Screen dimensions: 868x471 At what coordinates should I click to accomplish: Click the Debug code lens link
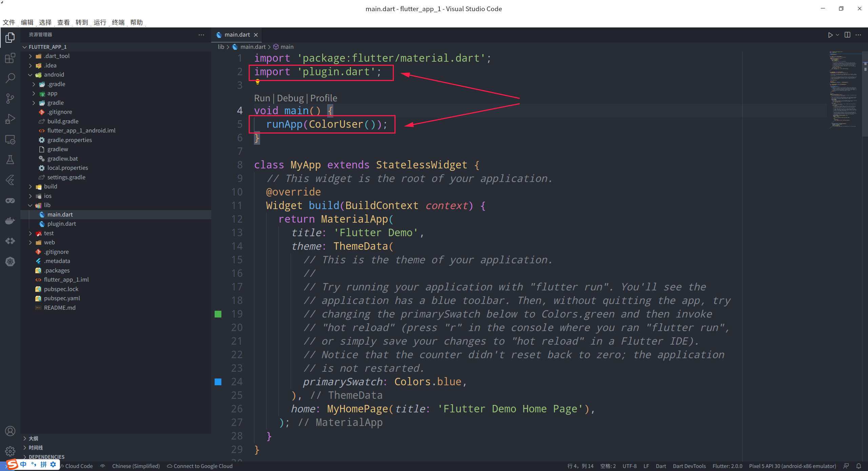(x=290, y=98)
